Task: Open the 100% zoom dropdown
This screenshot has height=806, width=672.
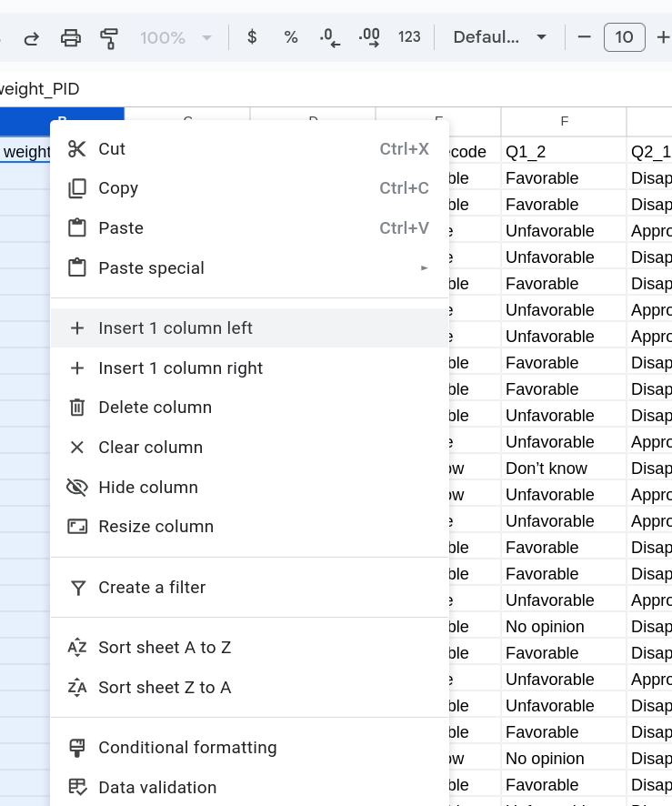Action: tap(176, 37)
